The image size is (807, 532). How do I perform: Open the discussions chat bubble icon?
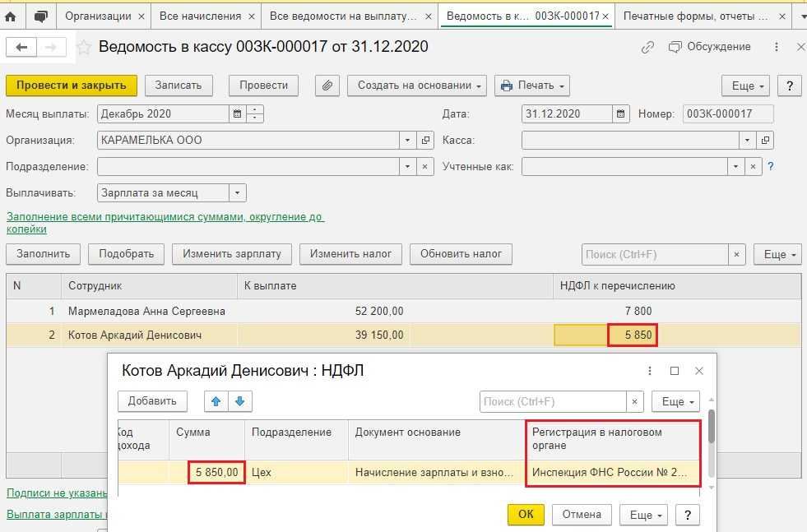[x=40, y=16]
